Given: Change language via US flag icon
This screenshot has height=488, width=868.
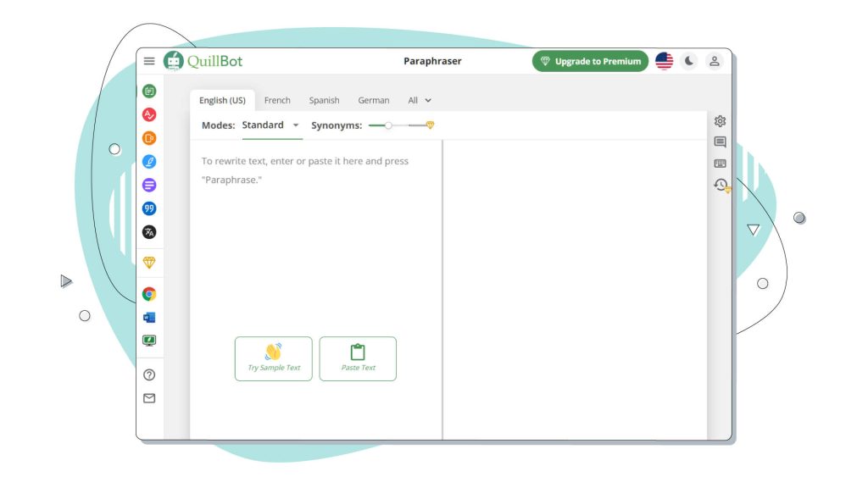Looking at the screenshot, I should pos(664,61).
